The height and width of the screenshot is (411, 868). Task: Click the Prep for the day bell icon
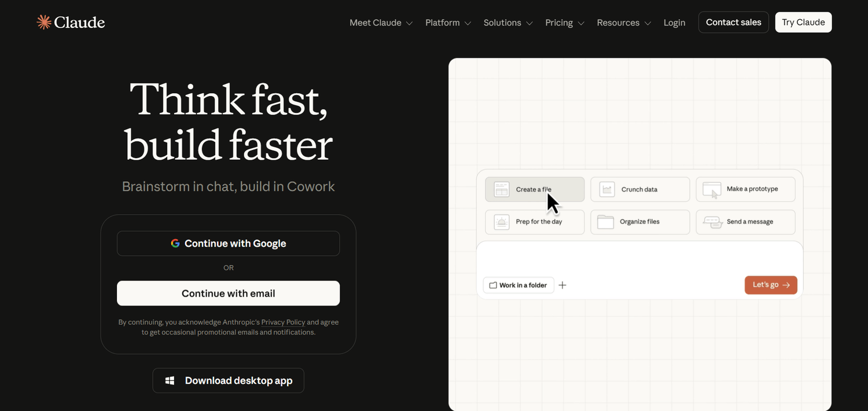502,222
